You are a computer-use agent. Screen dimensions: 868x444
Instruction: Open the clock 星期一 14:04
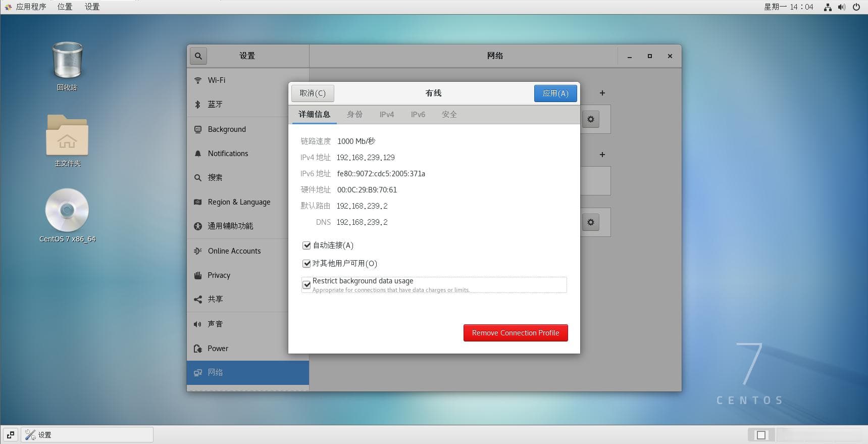pyautogui.click(x=788, y=7)
